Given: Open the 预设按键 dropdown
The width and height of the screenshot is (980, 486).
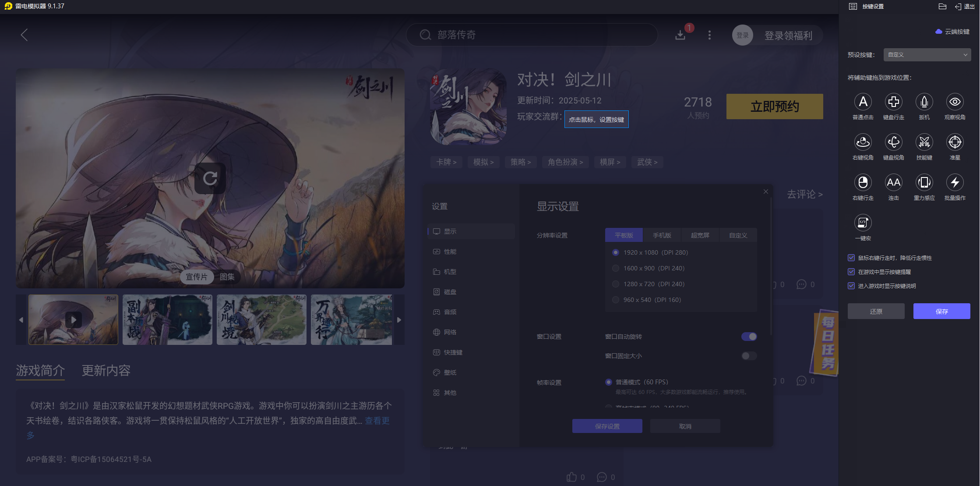Looking at the screenshot, I should (927, 55).
